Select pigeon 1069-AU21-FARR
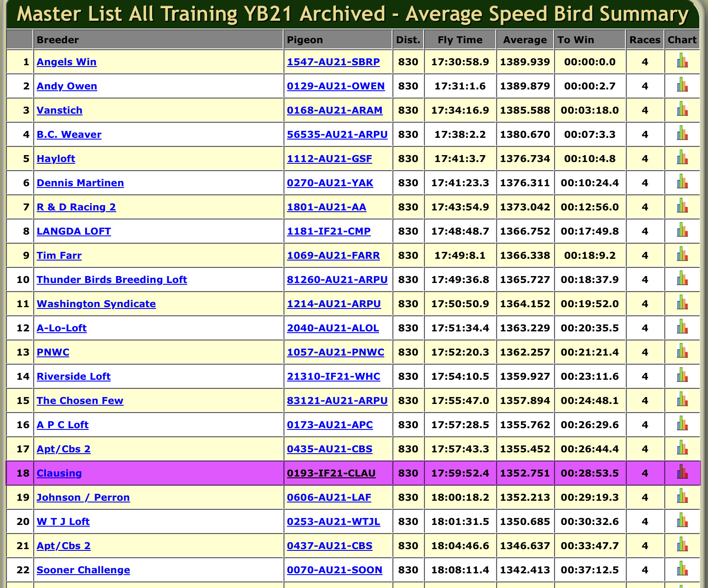708x588 pixels. [x=333, y=255]
